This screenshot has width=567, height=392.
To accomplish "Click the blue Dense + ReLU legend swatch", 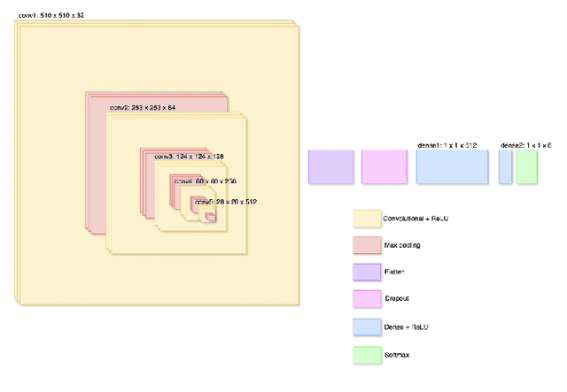I will click(x=365, y=327).
